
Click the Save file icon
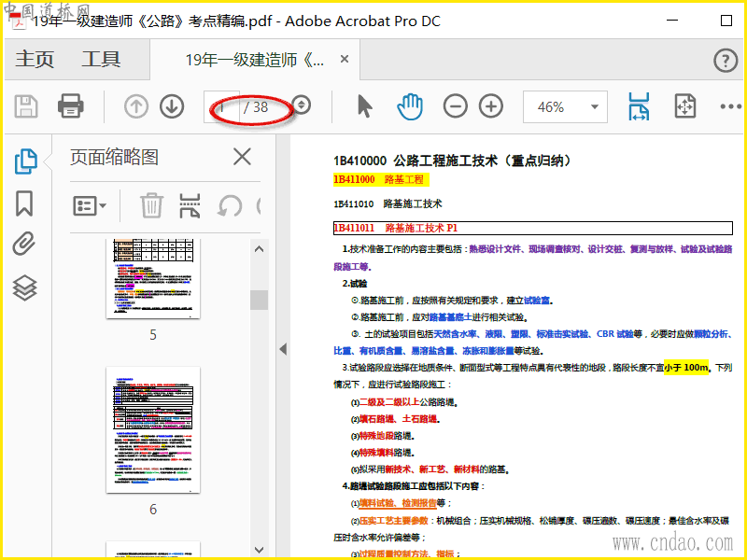[x=26, y=106]
